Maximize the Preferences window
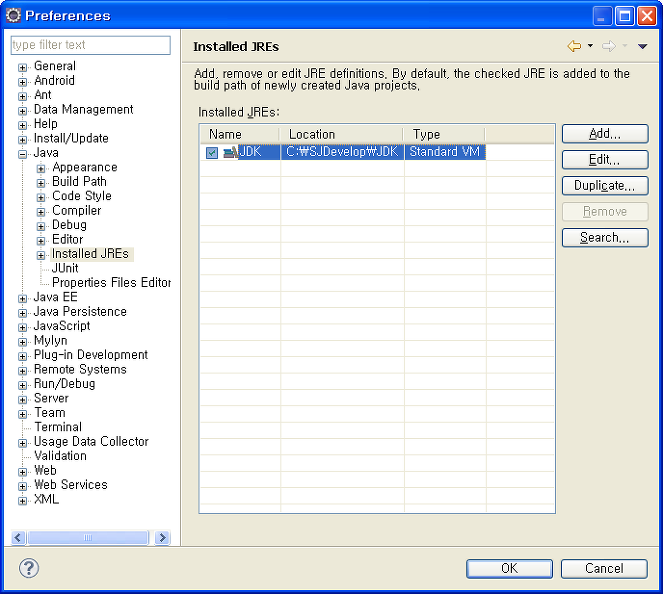The width and height of the screenshot is (663, 594). tap(624, 16)
